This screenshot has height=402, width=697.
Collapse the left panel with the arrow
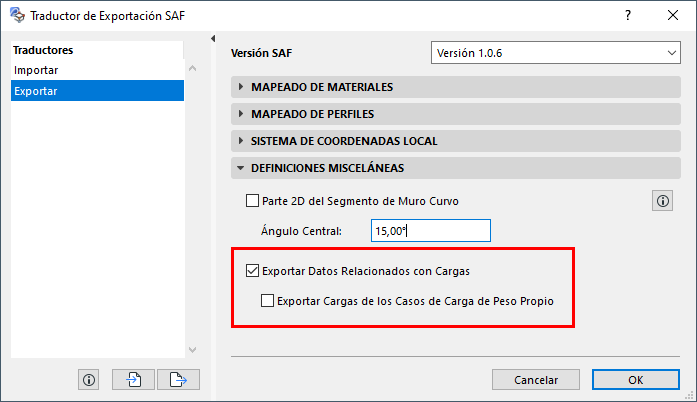213,39
